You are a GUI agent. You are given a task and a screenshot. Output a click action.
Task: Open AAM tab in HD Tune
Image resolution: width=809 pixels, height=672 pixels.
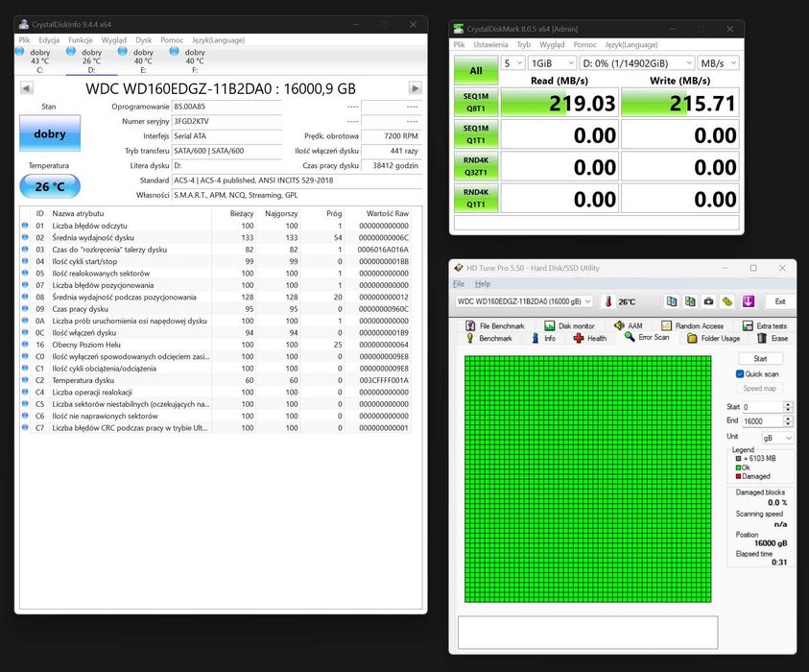tap(628, 325)
